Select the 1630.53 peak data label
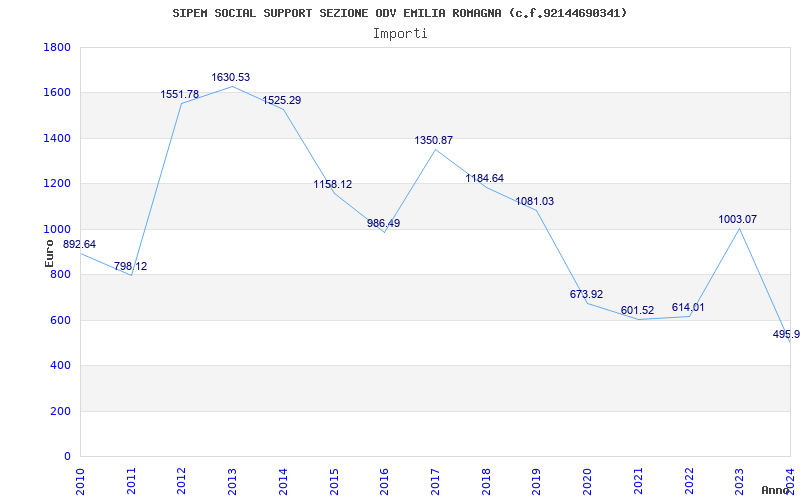This screenshot has width=800, height=500. pyautogui.click(x=231, y=78)
